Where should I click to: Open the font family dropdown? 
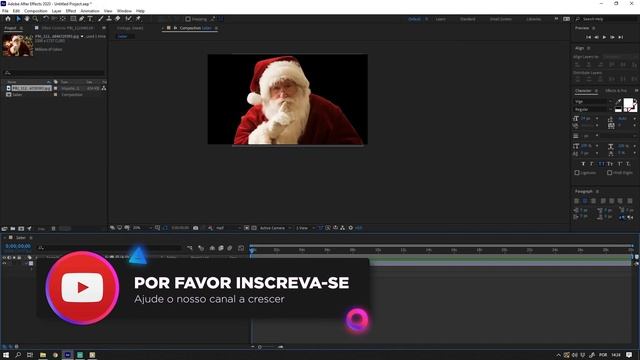pyautogui.click(x=593, y=101)
